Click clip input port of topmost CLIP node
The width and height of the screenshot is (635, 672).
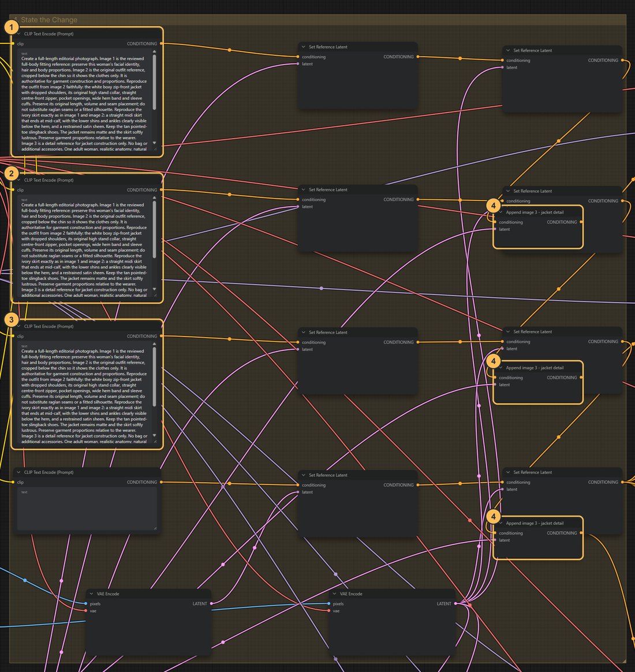click(x=13, y=44)
